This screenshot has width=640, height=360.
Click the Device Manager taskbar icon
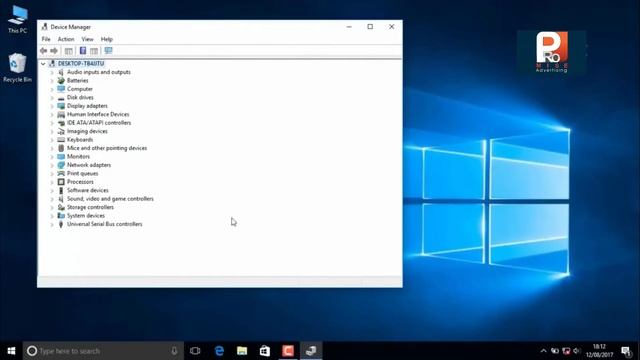tap(311, 351)
